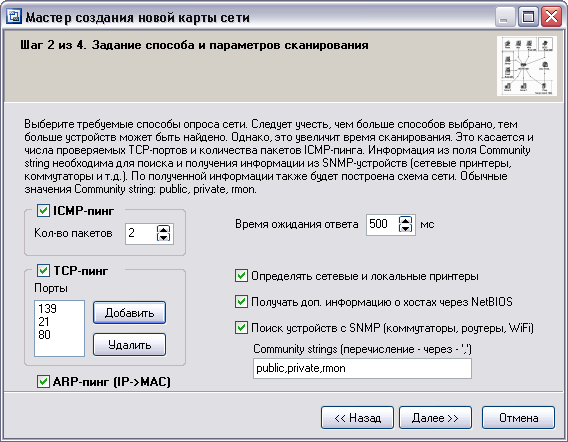The image size is (568, 442).
Task: Click the 'Порты' label
Action: point(51,288)
